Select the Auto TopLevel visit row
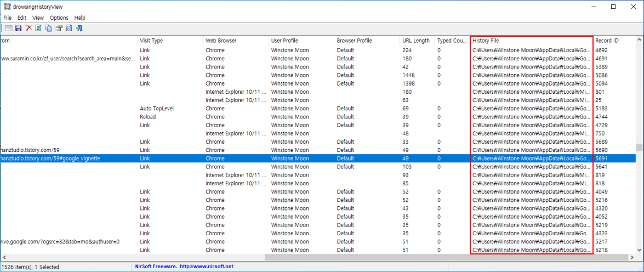644x272 pixels. [x=318, y=109]
